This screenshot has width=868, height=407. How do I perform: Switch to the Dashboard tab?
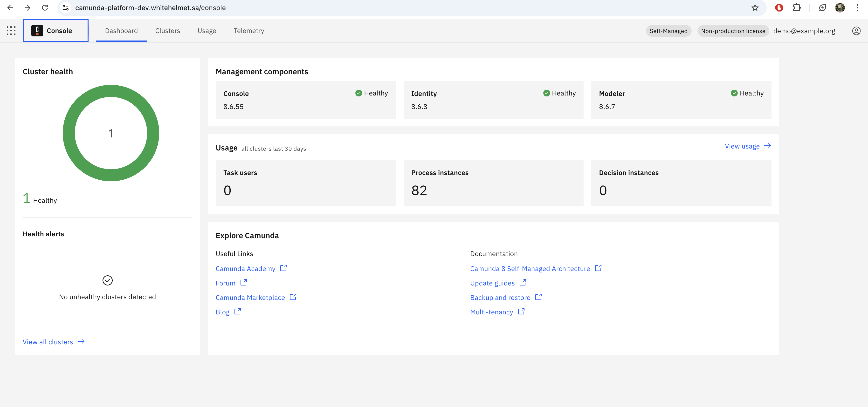[x=121, y=31]
